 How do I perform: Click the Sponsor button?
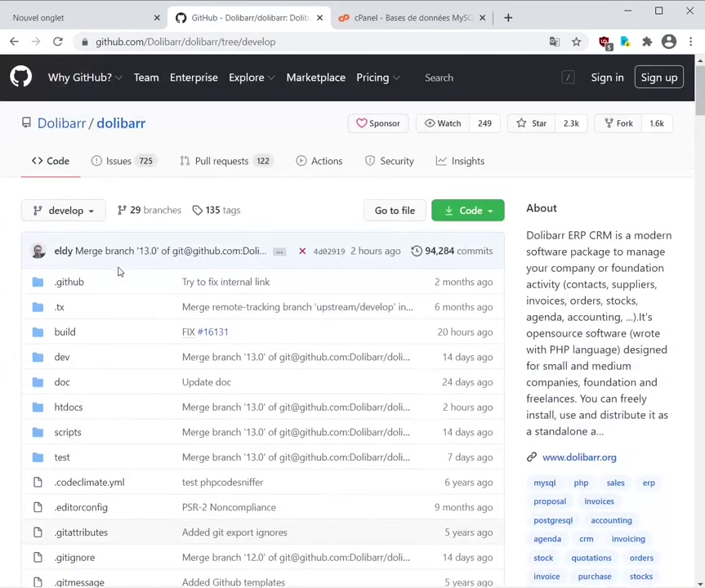[377, 123]
